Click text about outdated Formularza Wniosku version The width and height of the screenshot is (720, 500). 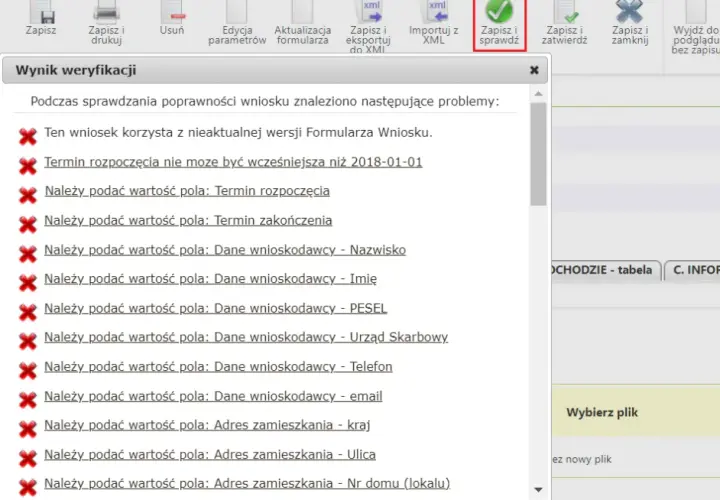tap(238, 133)
